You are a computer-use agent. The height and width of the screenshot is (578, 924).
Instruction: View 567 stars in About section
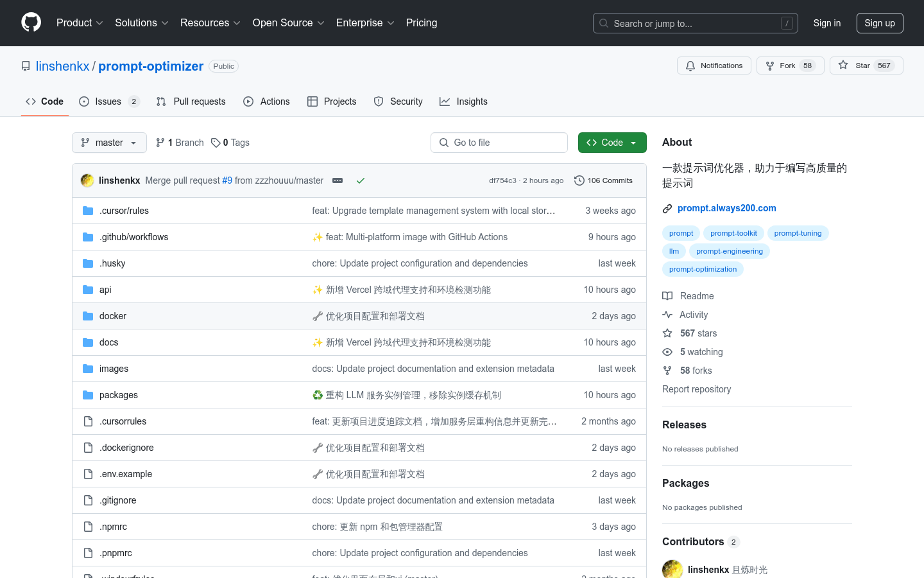click(x=690, y=333)
